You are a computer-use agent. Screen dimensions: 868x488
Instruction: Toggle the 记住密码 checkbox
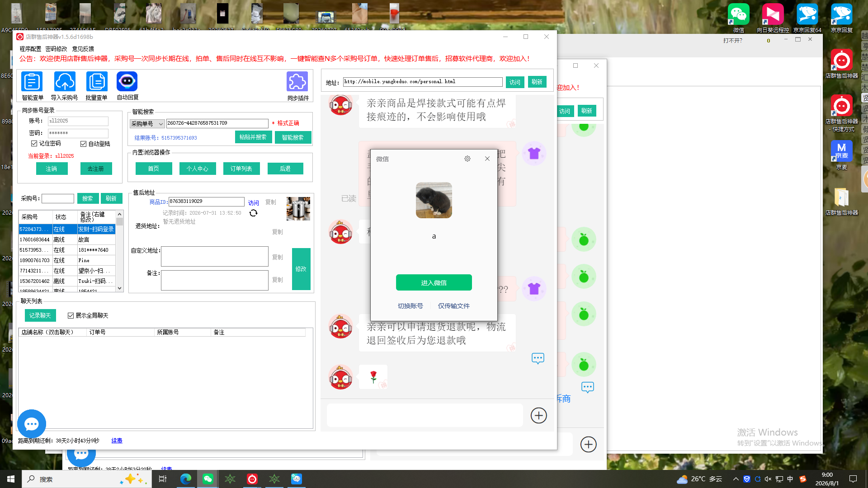tap(34, 143)
